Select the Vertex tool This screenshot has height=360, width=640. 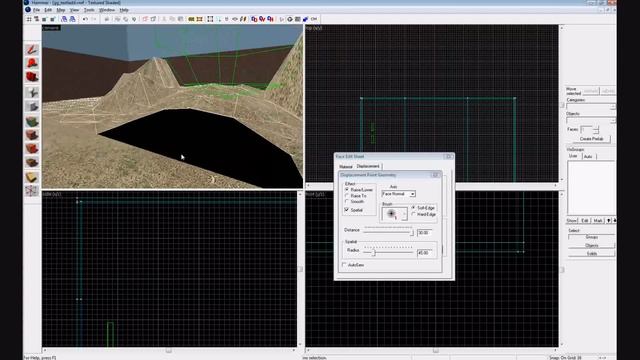(x=32, y=191)
